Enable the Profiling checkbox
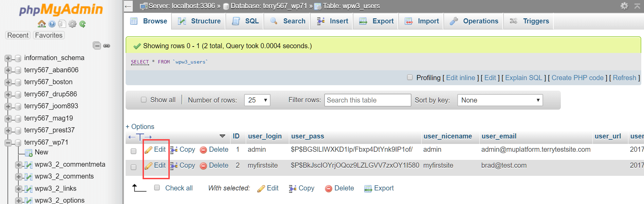Screen dimensions: 644x204 pos(410,77)
